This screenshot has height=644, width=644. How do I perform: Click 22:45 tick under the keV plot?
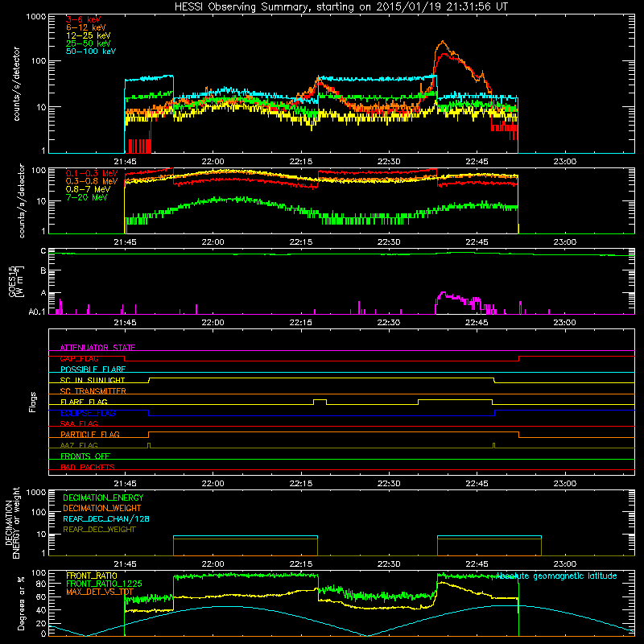click(x=477, y=162)
